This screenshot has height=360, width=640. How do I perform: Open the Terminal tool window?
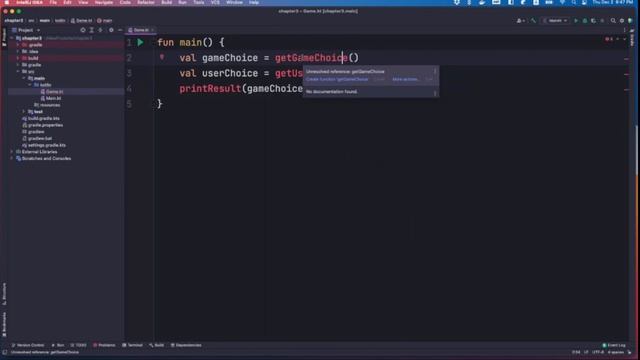(132, 345)
